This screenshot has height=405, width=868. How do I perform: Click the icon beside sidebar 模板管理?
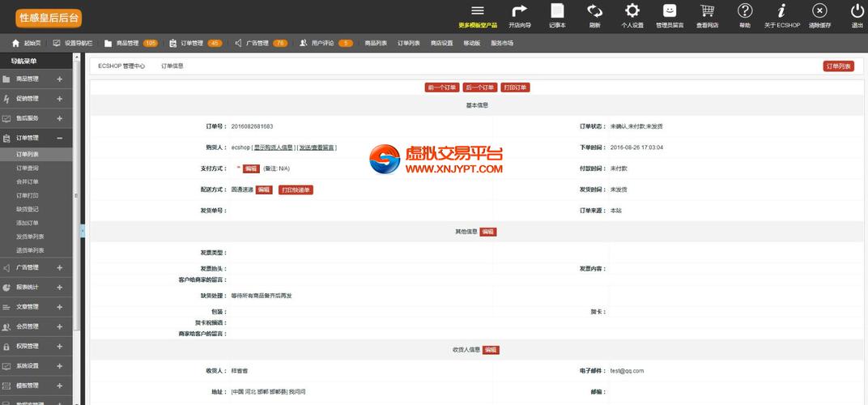6,386
